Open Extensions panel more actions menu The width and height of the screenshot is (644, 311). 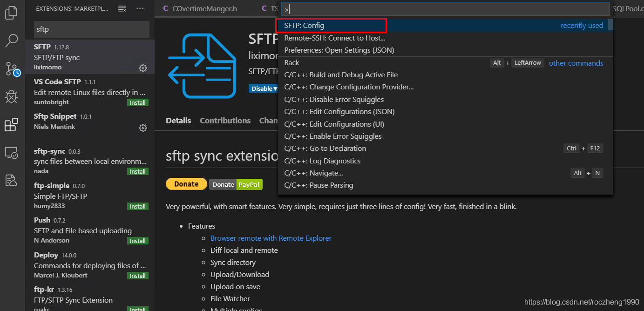point(140,8)
